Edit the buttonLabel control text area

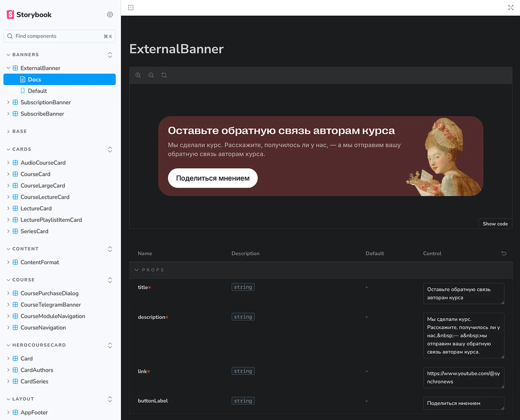click(x=464, y=403)
